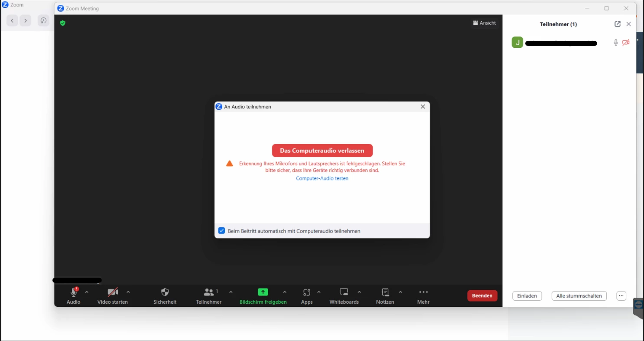The width and height of the screenshot is (644, 341).
Task: Open the Apps toolbar icon
Action: click(x=307, y=292)
